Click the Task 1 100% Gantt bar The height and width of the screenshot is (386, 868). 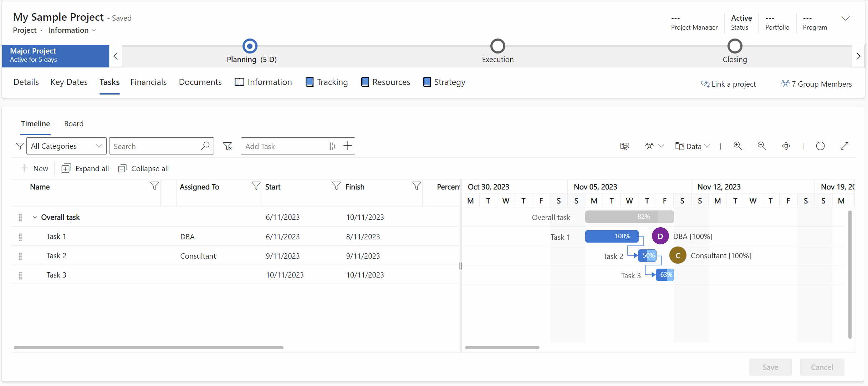coord(612,236)
